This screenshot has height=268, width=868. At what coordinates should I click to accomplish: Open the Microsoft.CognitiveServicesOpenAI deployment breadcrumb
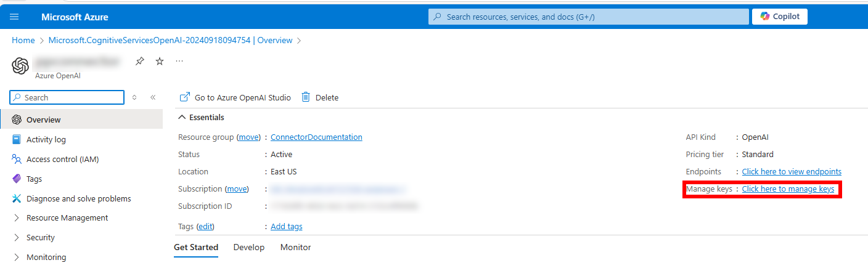click(170, 40)
